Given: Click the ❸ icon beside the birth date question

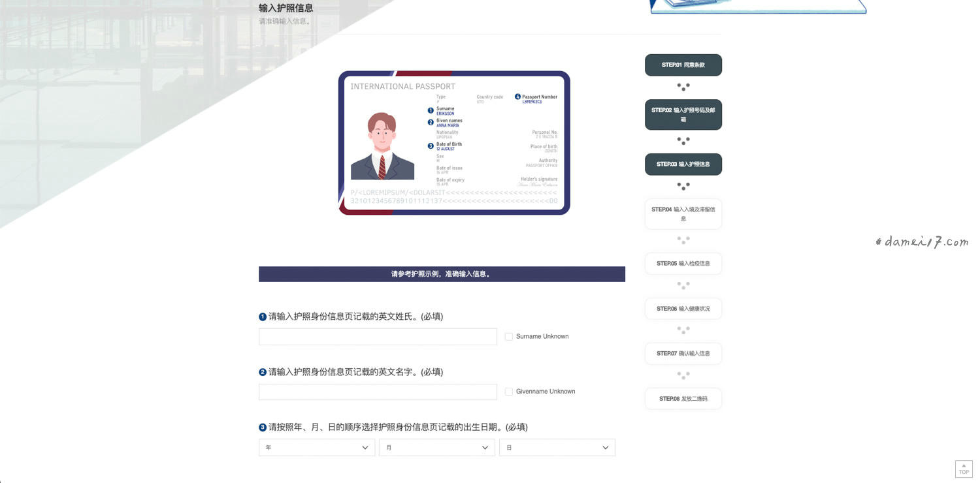Looking at the screenshot, I should (x=262, y=427).
